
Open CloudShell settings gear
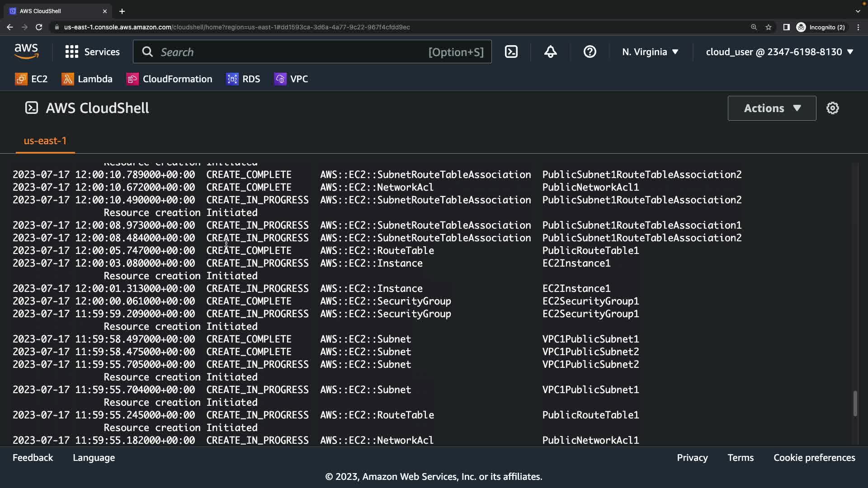point(832,108)
